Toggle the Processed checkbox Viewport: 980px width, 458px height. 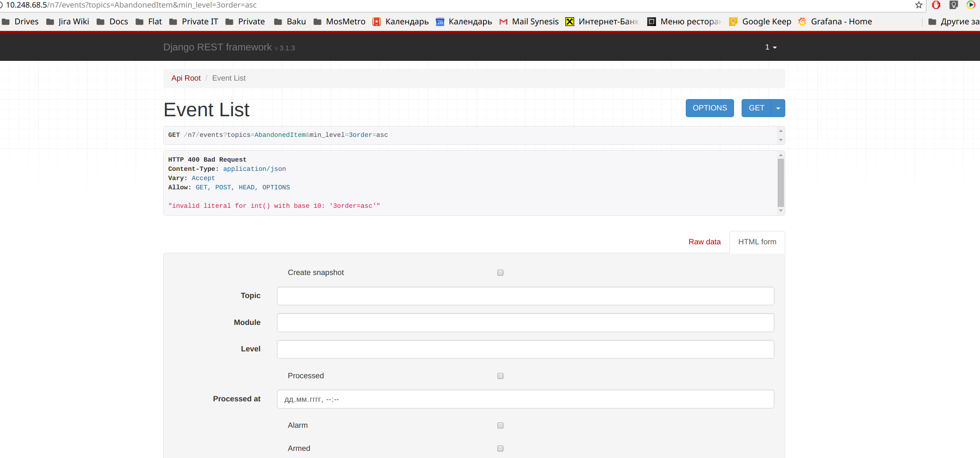500,376
